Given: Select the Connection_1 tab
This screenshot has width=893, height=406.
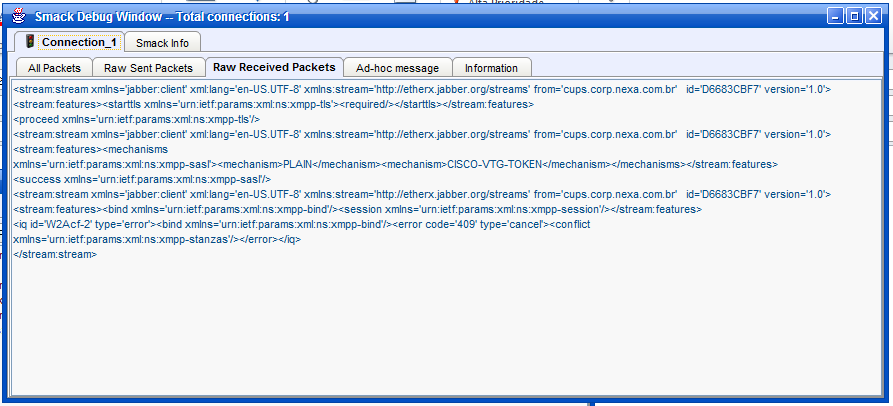Looking at the screenshot, I should pos(69,43).
